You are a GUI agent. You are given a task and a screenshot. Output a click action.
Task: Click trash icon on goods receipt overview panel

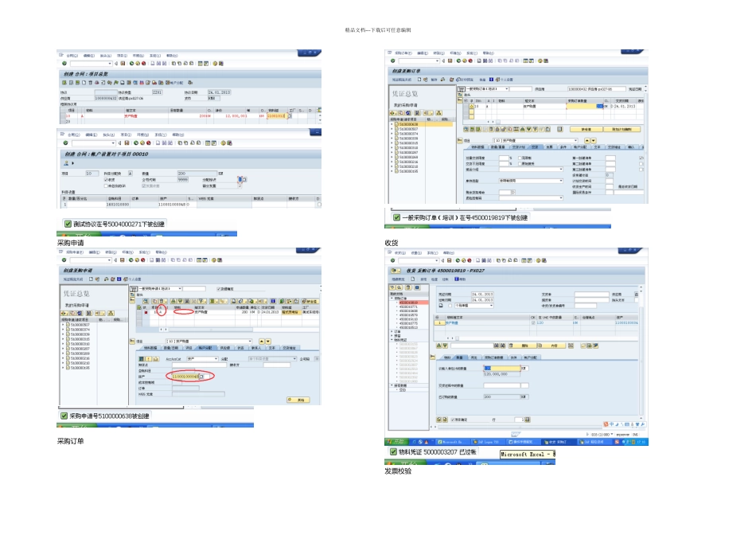pos(408,287)
